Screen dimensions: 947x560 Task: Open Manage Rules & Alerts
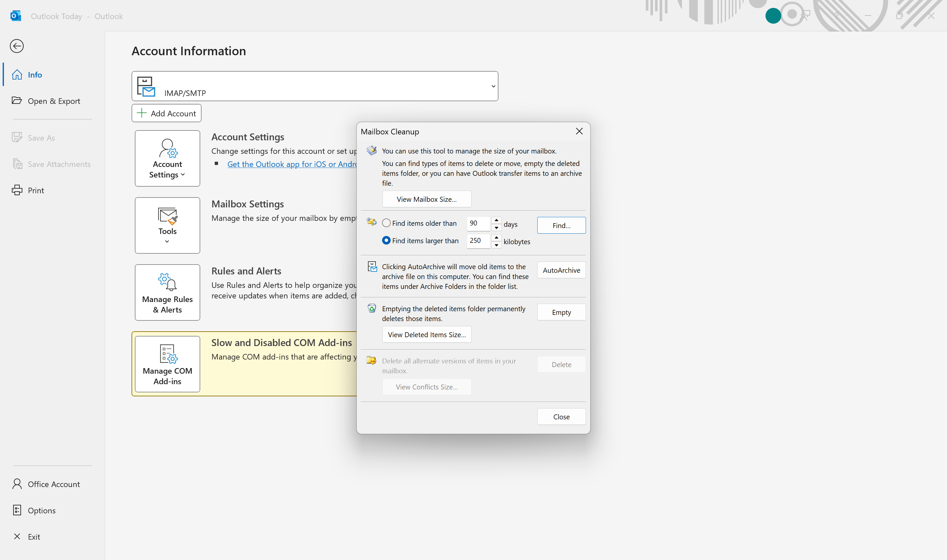coord(168,292)
